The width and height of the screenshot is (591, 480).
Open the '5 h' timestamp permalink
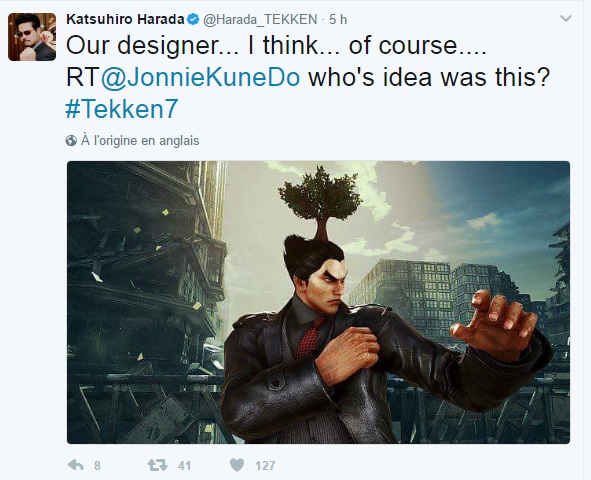click(x=338, y=19)
